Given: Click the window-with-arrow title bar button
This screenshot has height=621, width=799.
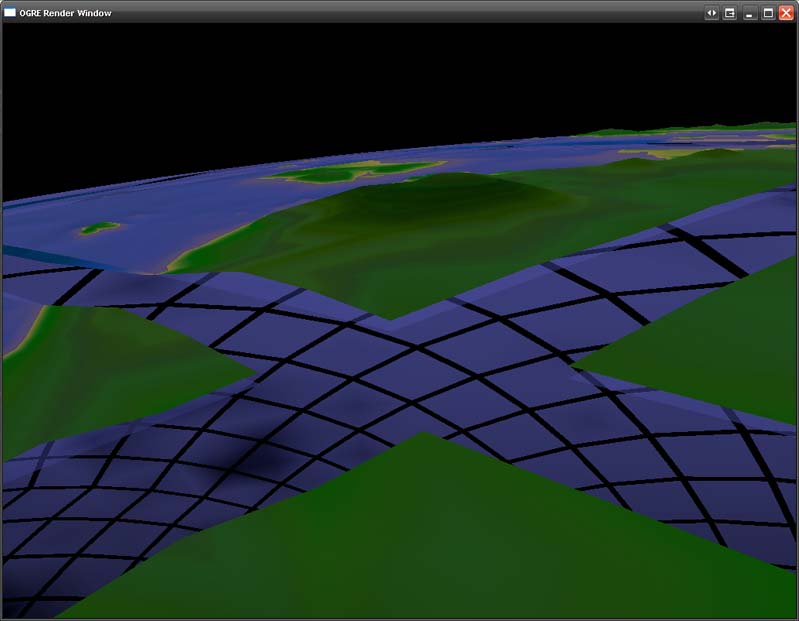Looking at the screenshot, I should pyautogui.click(x=730, y=13).
